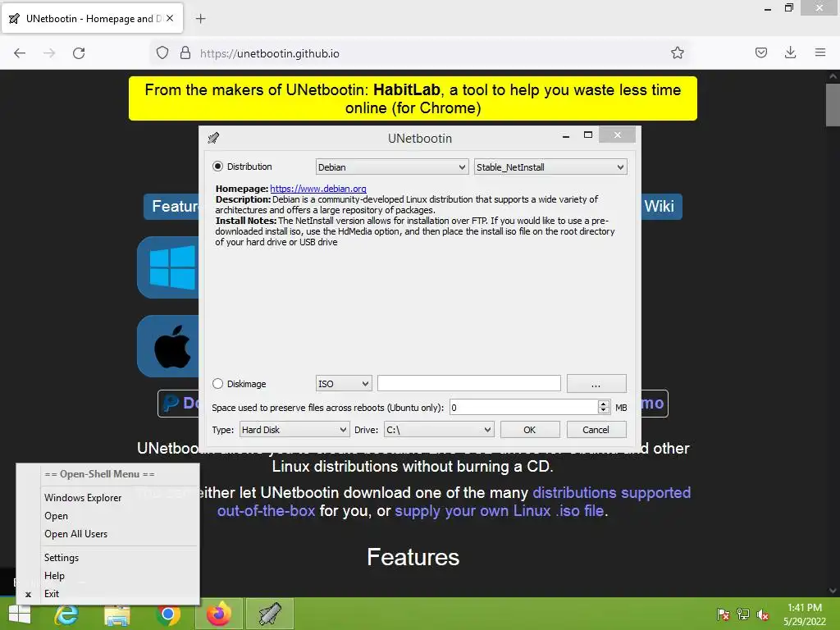
Task: Click the Wiki tab on webpage
Action: coord(660,206)
